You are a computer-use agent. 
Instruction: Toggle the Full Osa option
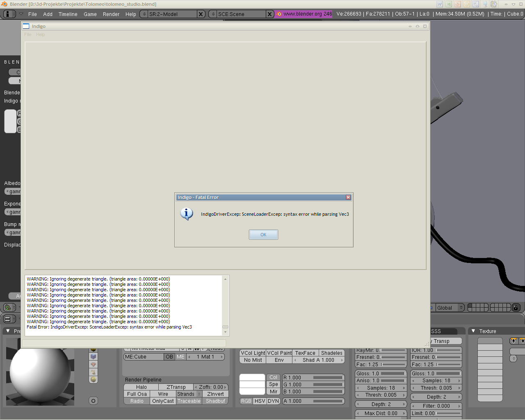[x=137, y=394]
